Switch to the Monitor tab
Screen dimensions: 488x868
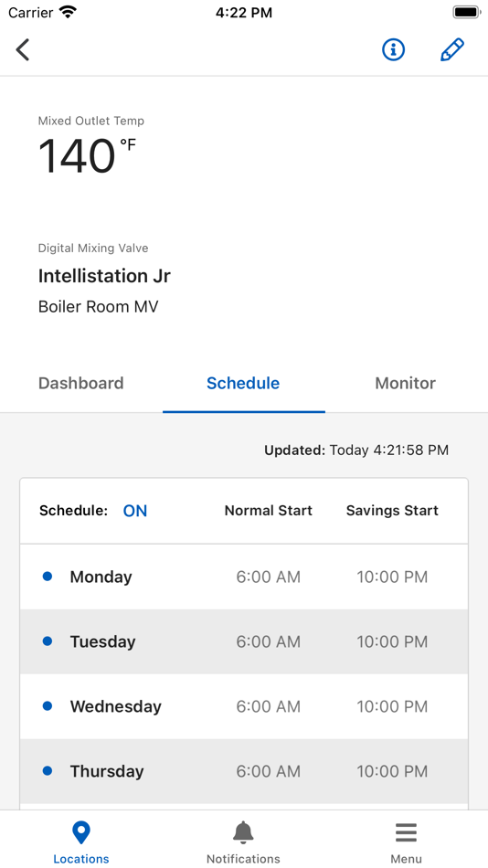pyautogui.click(x=406, y=383)
